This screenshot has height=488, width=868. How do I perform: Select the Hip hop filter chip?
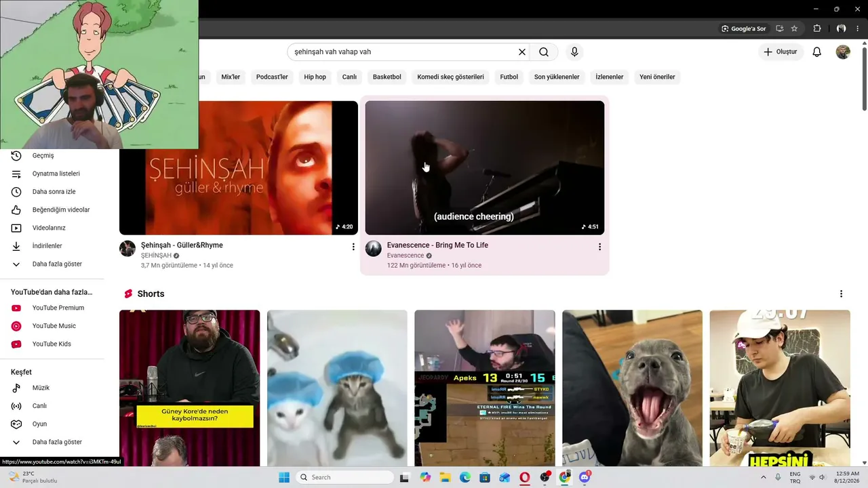pyautogui.click(x=315, y=77)
